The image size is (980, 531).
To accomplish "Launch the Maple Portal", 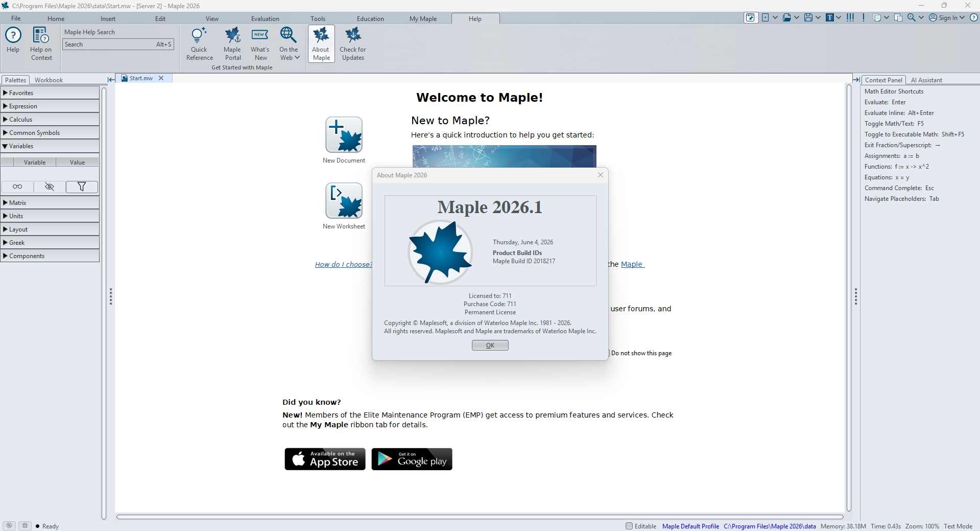I will (x=232, y=44).
